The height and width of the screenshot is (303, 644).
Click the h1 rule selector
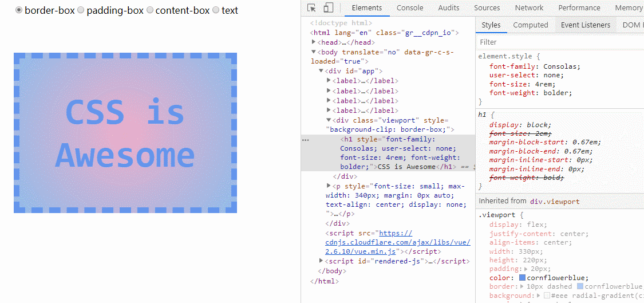click(x=482, y=115)
